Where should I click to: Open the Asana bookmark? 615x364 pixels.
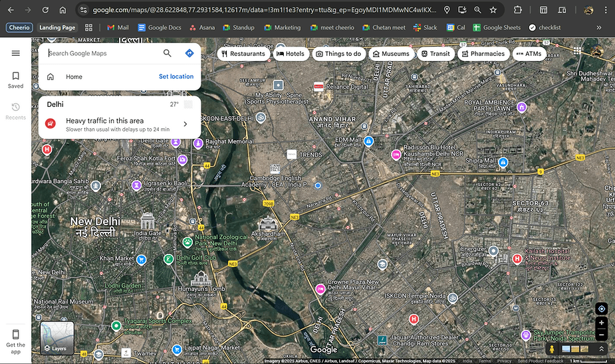[x=202, y=27]
